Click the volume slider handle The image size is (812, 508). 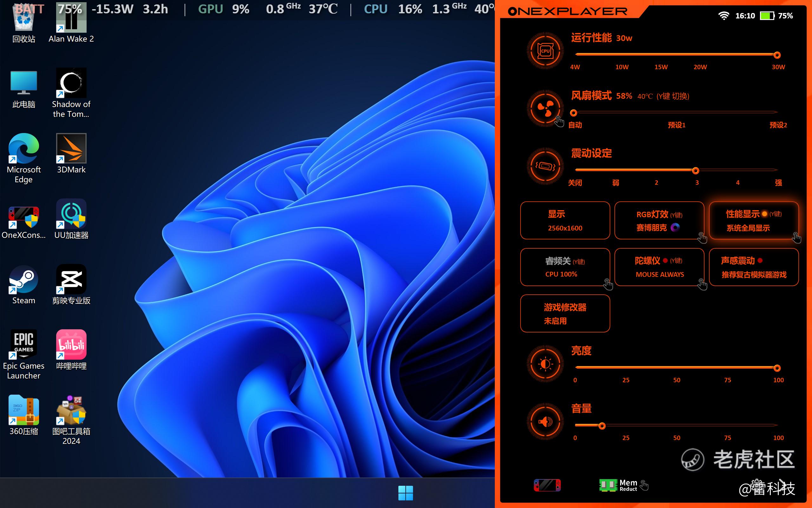tap(602, 426)
